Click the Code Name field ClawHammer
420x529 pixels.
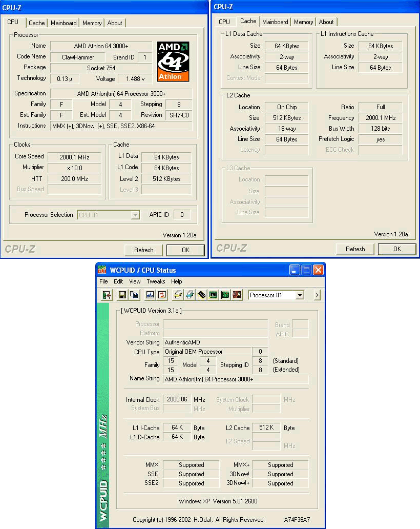pyautogui.click(x=78, y=57)
